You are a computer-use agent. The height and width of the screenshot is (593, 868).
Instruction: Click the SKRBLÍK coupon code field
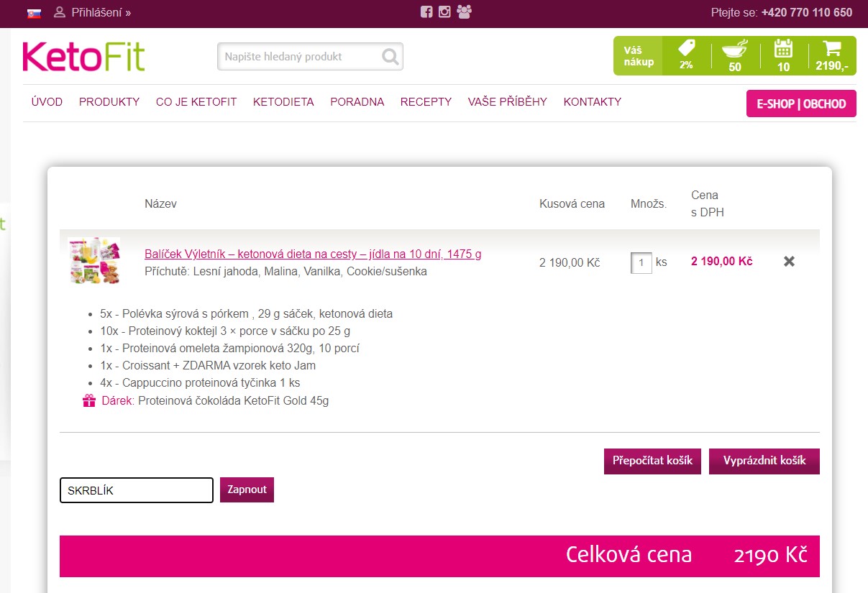(137, 490)
